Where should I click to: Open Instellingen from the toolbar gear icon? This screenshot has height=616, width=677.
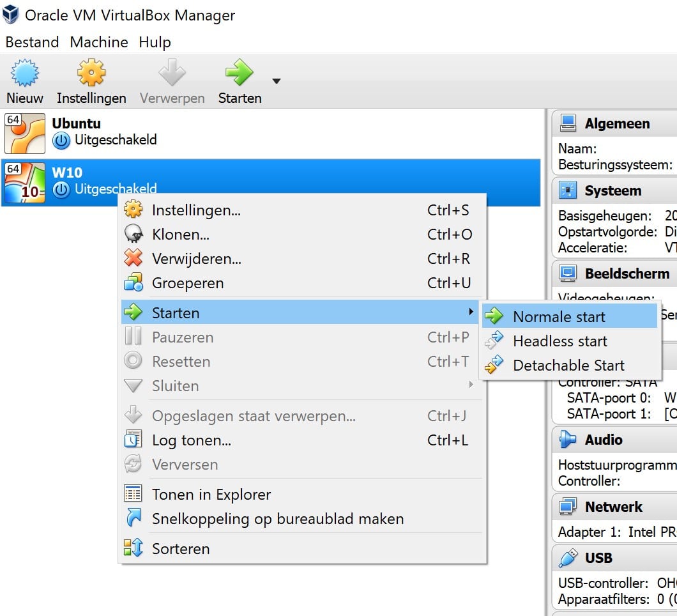91,73
